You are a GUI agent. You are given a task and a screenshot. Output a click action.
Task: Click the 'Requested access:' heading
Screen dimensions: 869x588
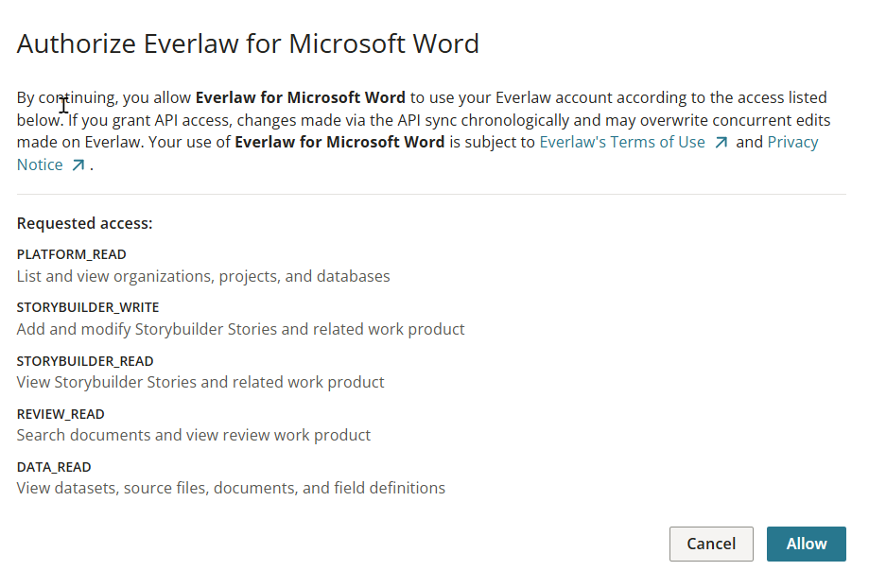point(84,223)
